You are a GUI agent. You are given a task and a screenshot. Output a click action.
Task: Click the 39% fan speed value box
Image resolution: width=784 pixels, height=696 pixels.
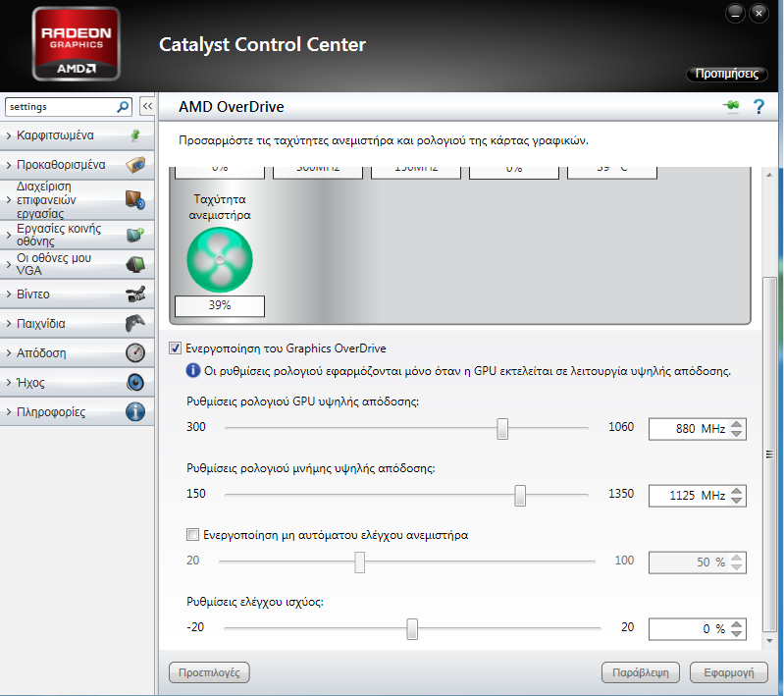[220, 305]
